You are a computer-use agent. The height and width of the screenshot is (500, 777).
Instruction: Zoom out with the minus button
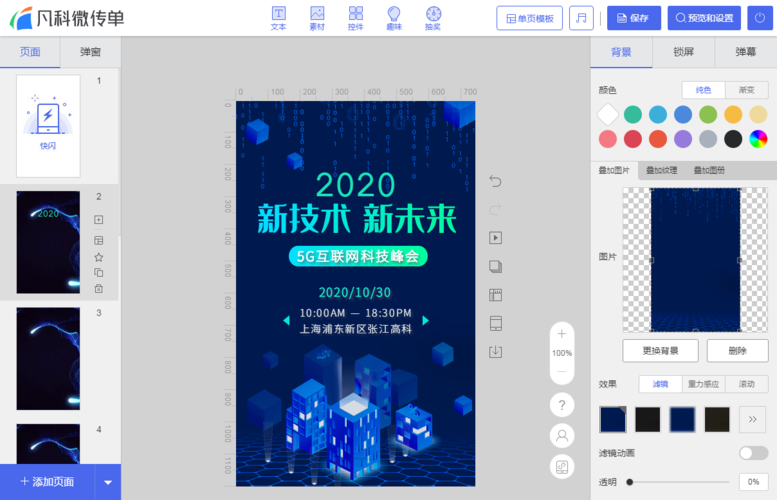pos(561,371)
